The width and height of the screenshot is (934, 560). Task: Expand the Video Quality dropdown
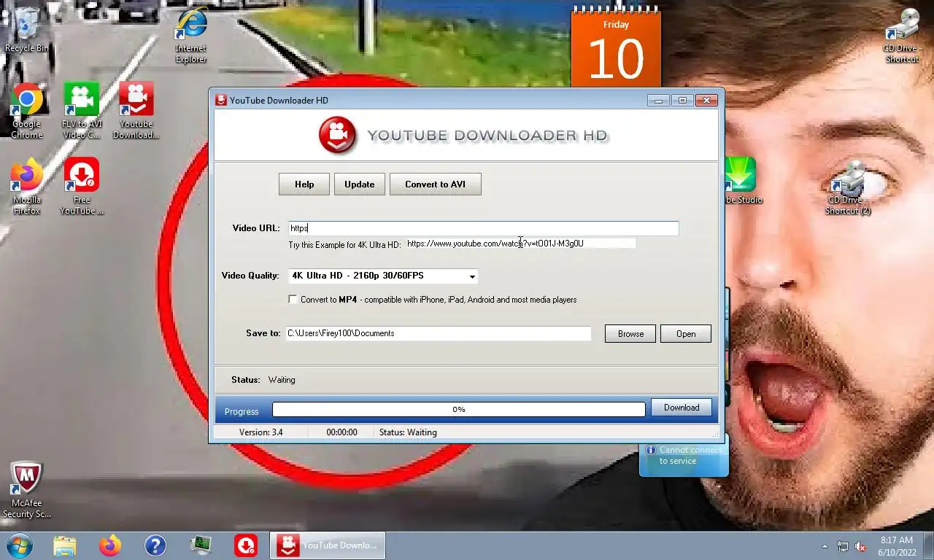pos(472,276)
